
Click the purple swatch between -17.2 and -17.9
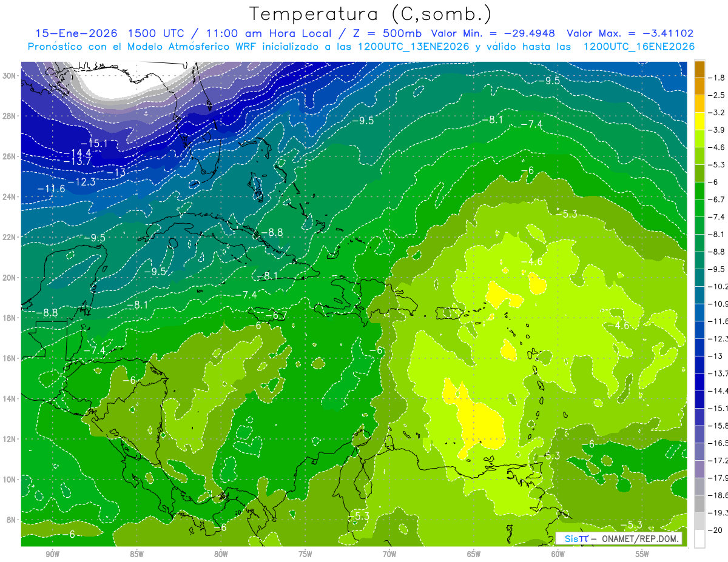699,469
